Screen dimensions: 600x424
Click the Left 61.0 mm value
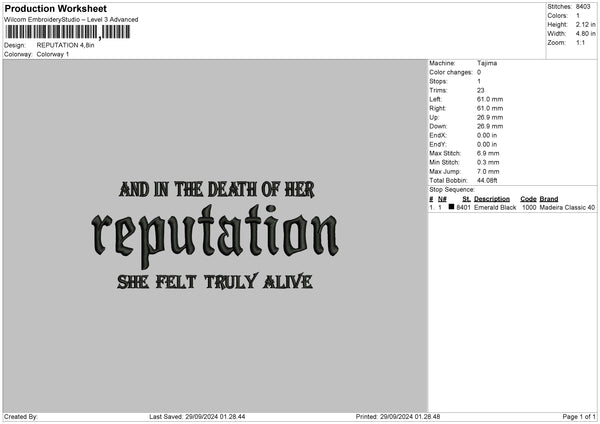click(490, 99)
